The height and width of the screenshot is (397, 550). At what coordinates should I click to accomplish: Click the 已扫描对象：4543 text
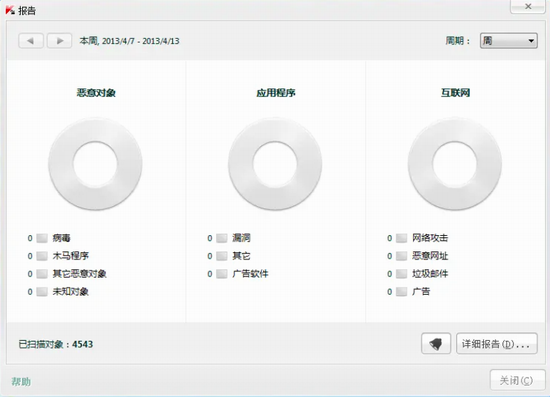[56, 344]
